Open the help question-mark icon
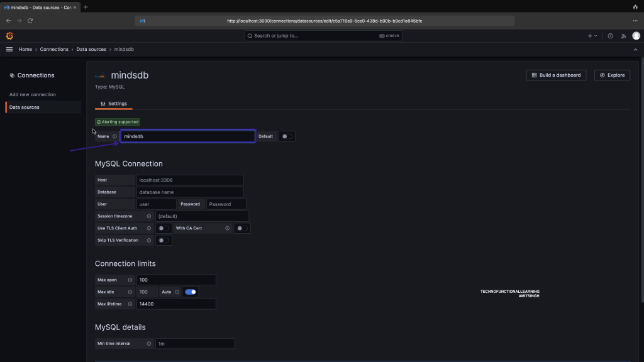The image size is (644, 362). pos(610,36)
